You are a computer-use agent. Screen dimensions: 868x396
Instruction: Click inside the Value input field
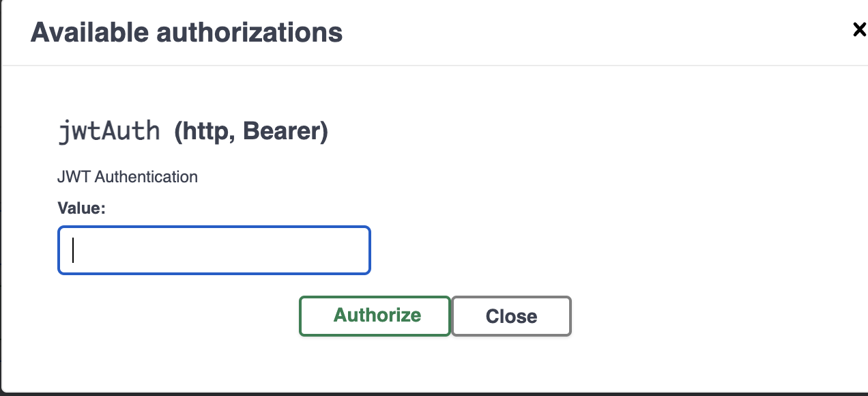pyautogui.click(x=214, y=251)
